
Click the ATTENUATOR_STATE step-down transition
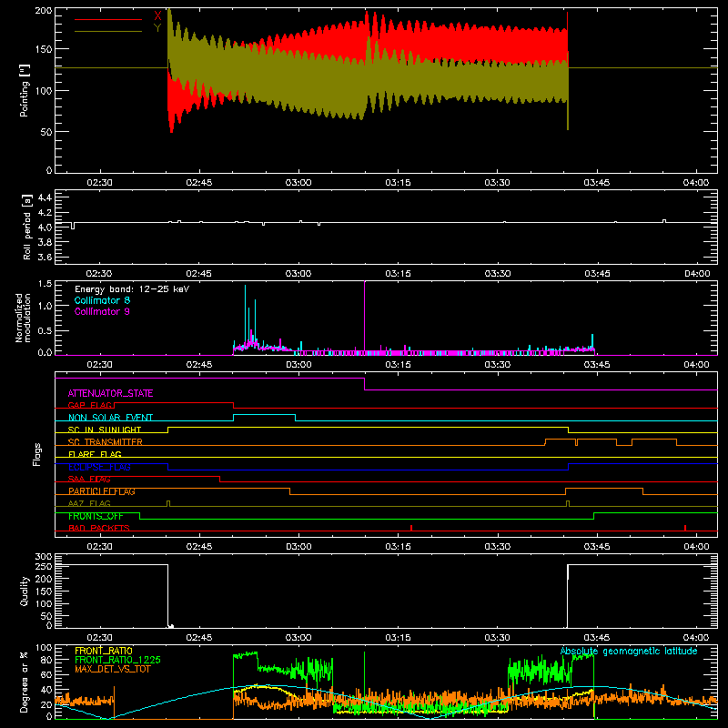coord(365,384)
